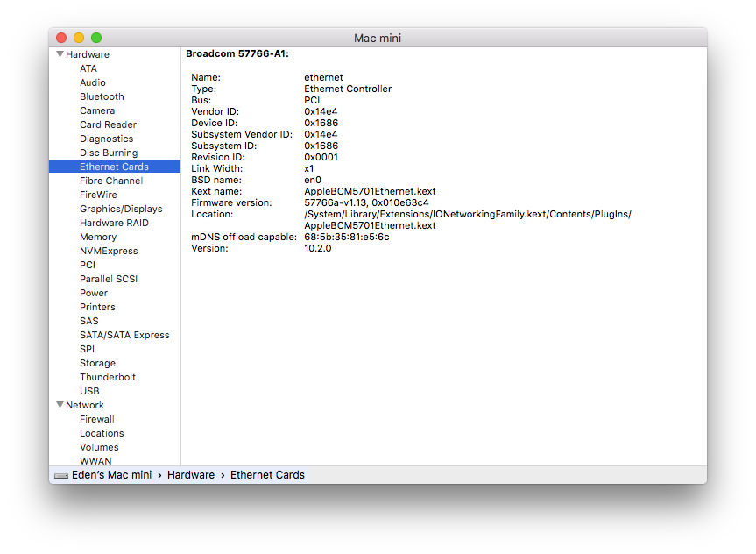Select Disc Burning entry
Image resolution: width=756 pixels, height=554 pixels.
click(109, 153)
